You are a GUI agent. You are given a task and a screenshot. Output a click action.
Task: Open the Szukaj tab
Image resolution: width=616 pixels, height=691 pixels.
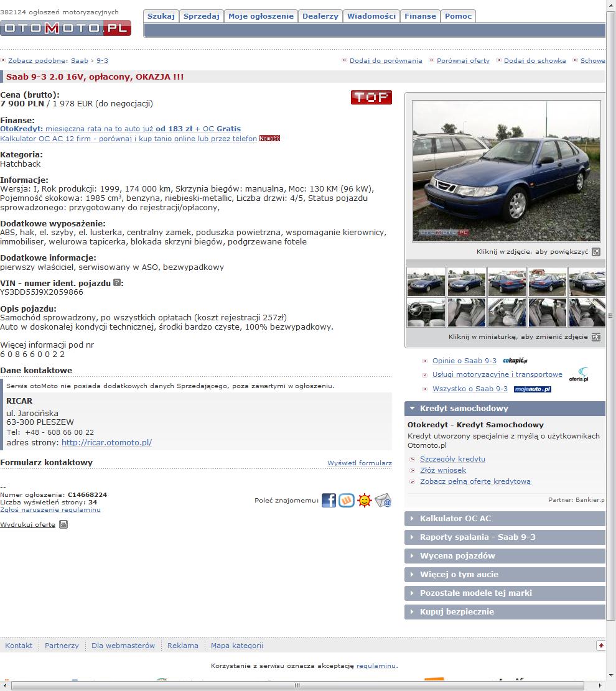[x=161, y=16]
